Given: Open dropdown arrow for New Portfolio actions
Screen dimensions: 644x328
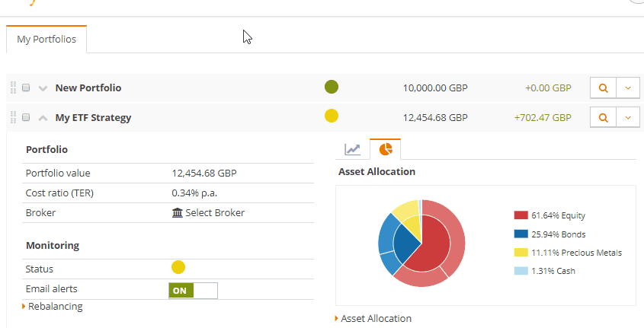Looking at the screenshot, I should tap(628, 88).
